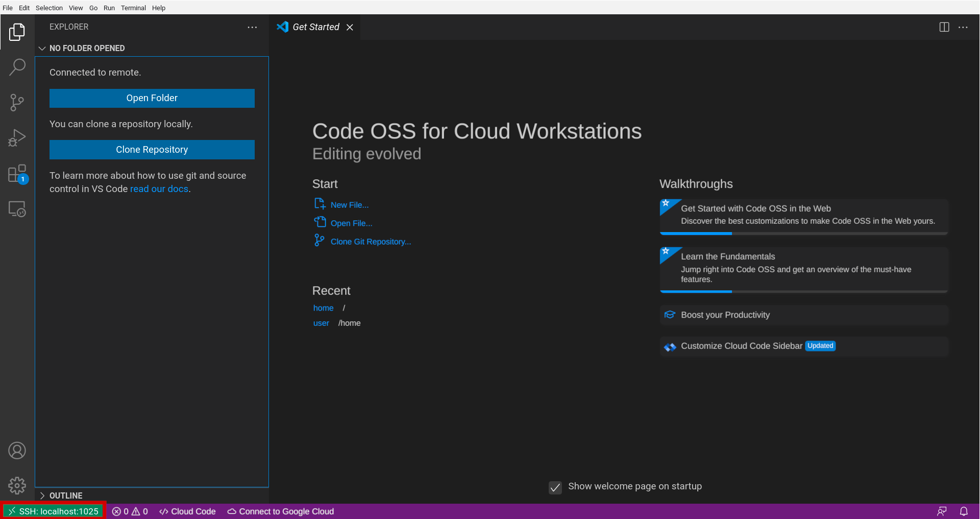Open the Remote Explorer icon
This screenshot has width=980, height=519.
point(17,209)
